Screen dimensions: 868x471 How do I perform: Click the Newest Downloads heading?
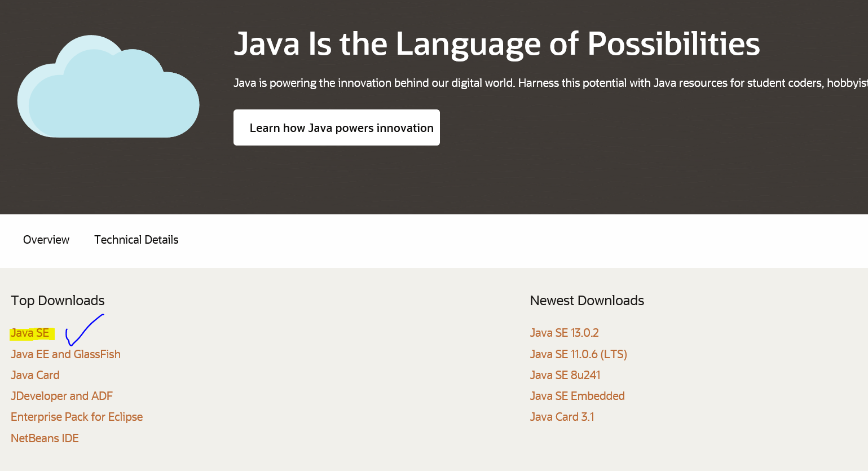(587, 301)
